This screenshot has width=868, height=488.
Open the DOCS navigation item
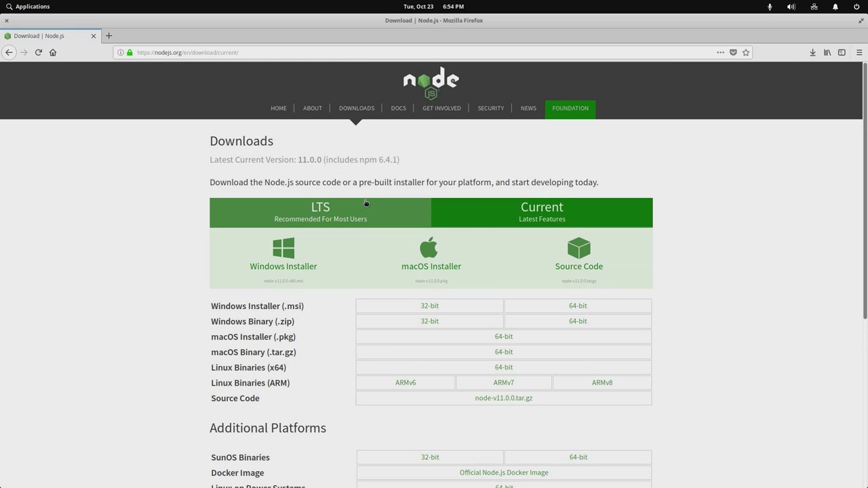pos(399,108)
